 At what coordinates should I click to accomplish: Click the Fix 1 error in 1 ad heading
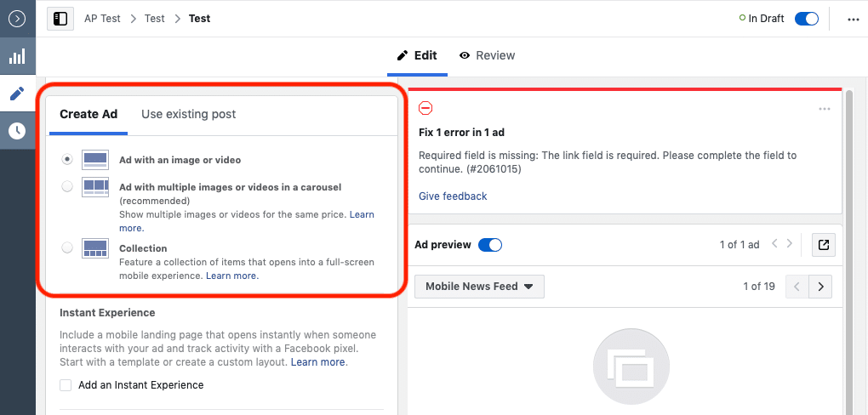coord(462,133)
